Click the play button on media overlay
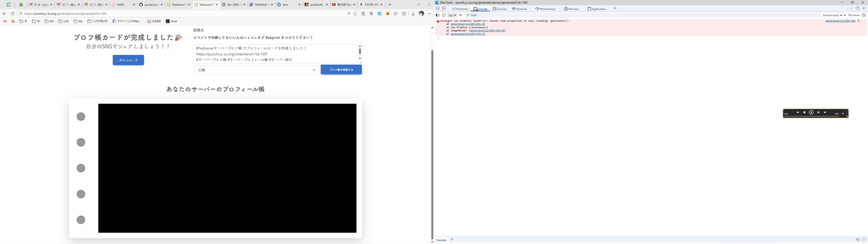The image size is (868, 244). [811, 113]
